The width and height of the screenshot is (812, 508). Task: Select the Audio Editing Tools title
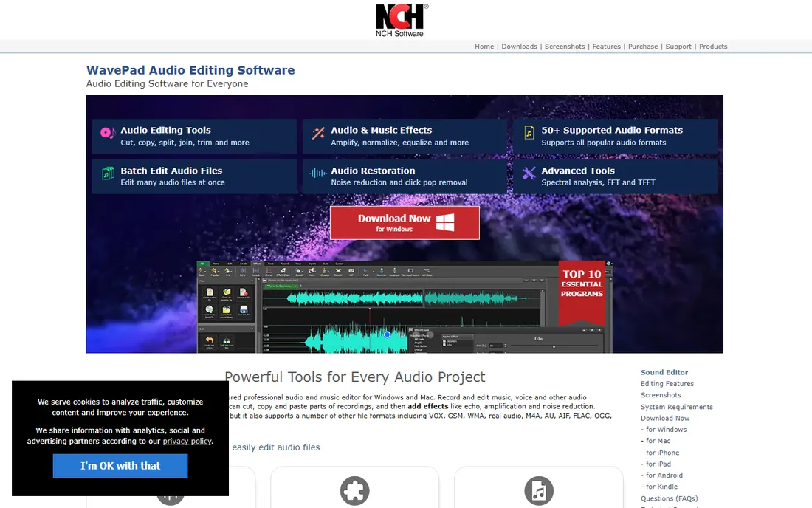coord(165,131)
